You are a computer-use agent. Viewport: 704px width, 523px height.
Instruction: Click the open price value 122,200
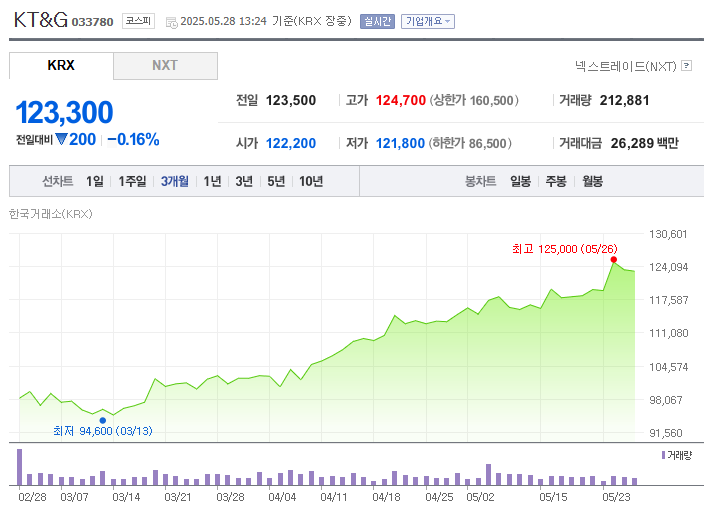[291, 143]
